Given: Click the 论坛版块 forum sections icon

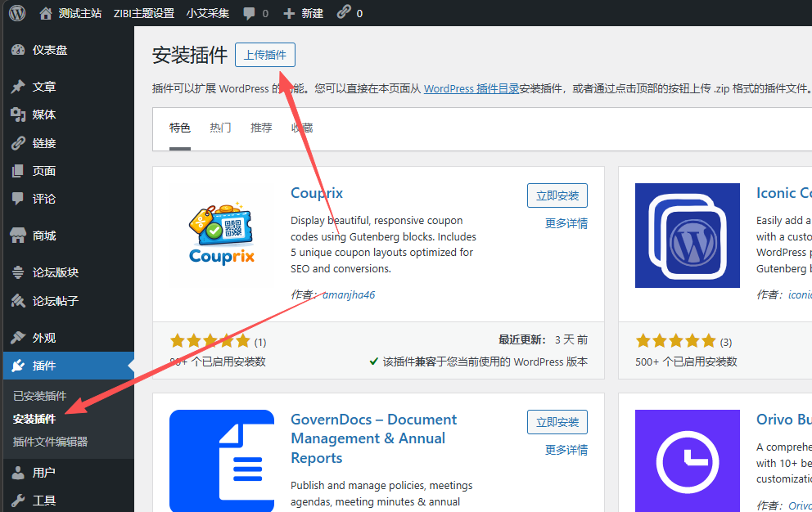Looking at the screenshot, I should pyautogui.click(x=18, y=272).
